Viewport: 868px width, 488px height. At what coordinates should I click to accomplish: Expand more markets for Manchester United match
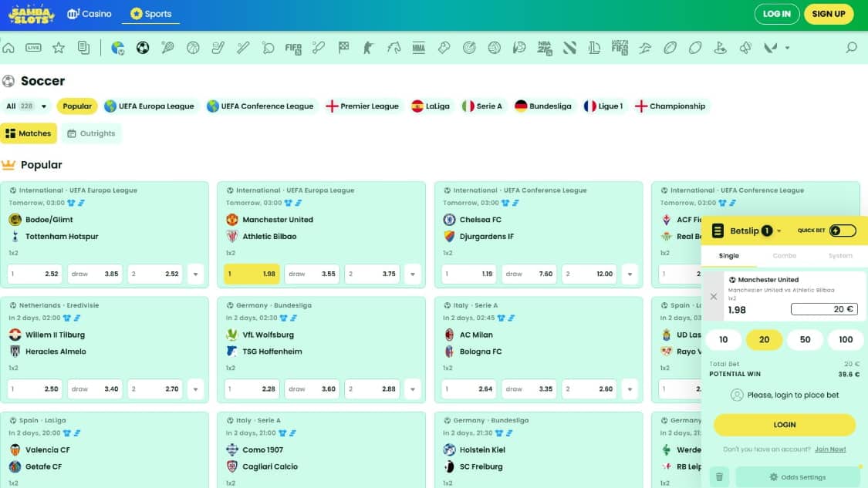click(413, 274)
